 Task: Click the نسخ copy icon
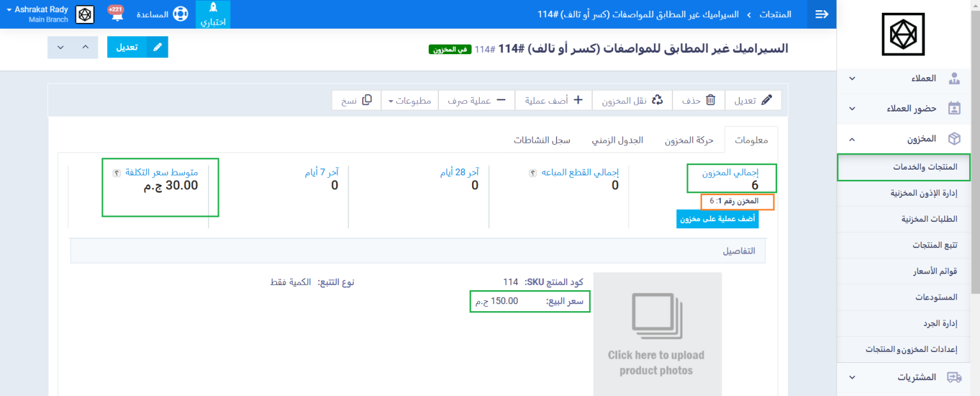[367, 100]
